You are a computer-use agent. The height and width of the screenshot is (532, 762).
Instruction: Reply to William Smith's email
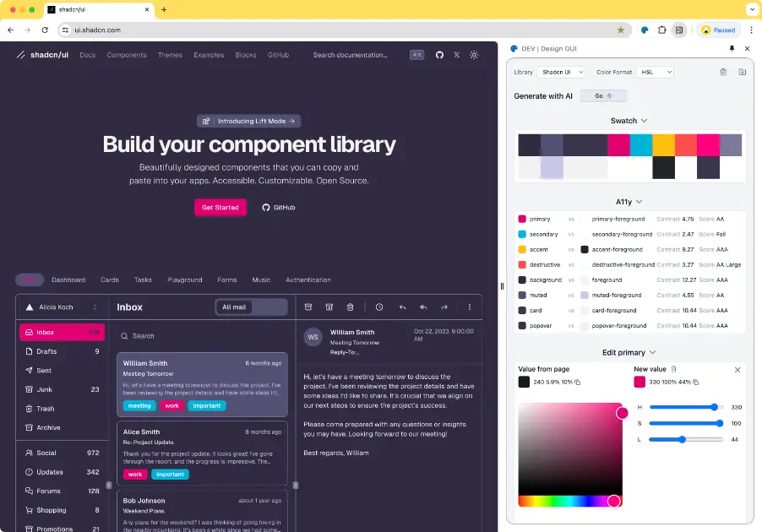(x=403, y=307)
